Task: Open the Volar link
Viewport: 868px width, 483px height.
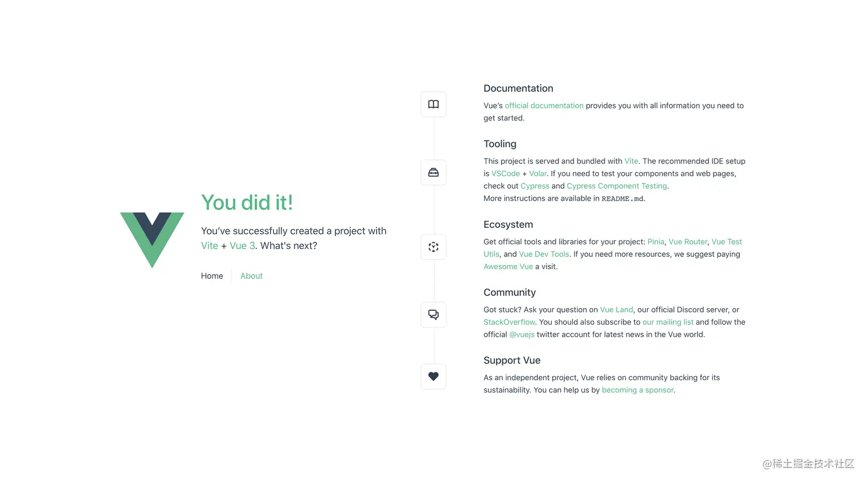Action: [x=538, y=173]
